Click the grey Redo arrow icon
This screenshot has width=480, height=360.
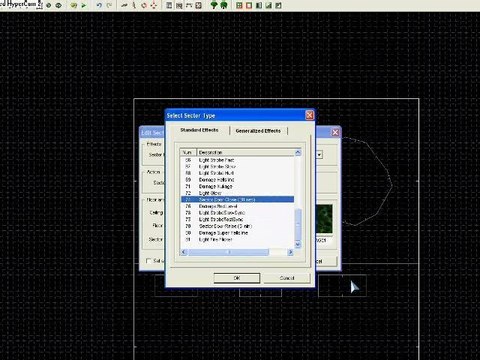coord(109,5)
